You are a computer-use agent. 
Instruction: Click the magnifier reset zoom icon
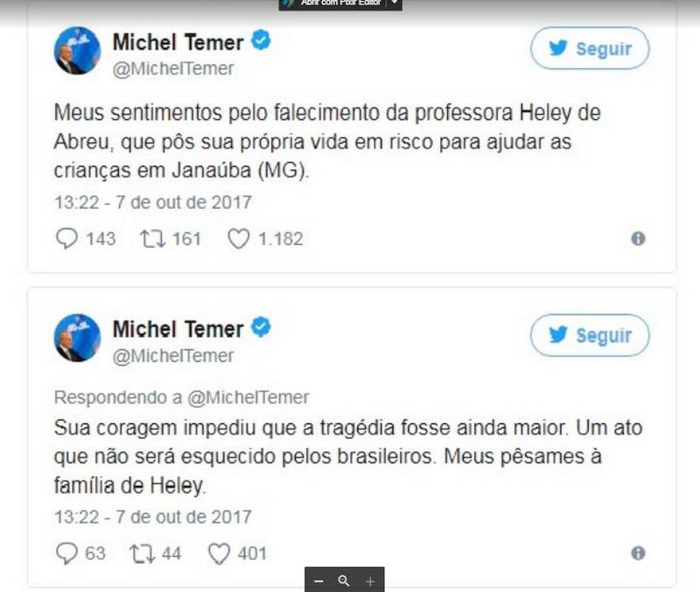[x=344, y=581]
